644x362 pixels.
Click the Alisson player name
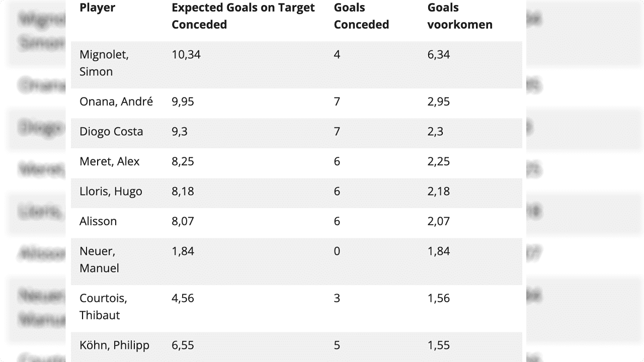98,221
